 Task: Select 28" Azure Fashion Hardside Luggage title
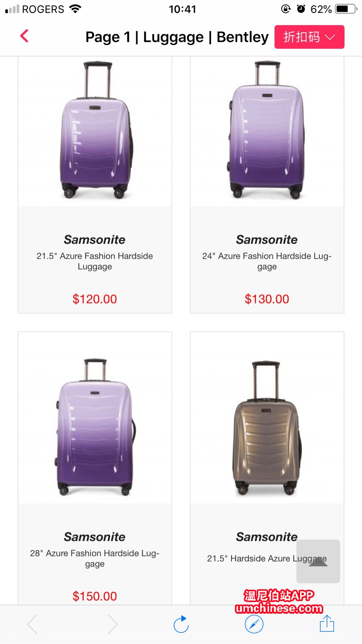tap(95, 558)
